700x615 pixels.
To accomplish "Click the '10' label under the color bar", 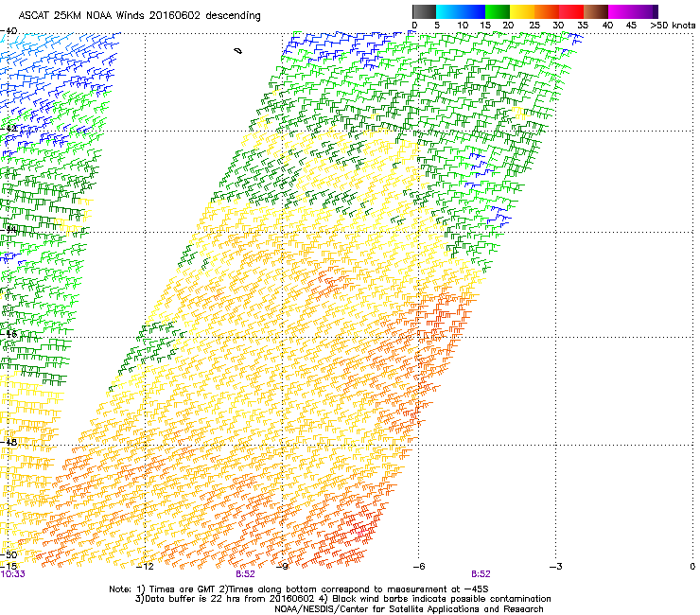I will (x=463, y=25).
